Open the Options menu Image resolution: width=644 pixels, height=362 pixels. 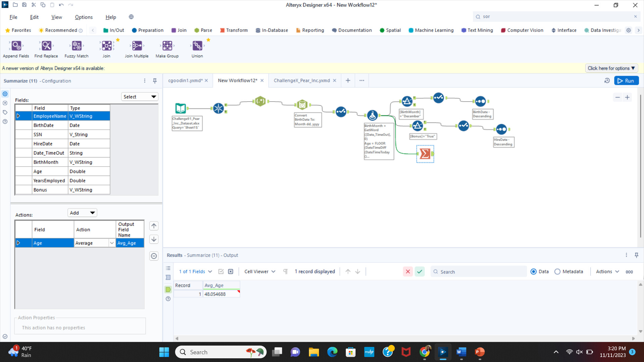point(84,17)
